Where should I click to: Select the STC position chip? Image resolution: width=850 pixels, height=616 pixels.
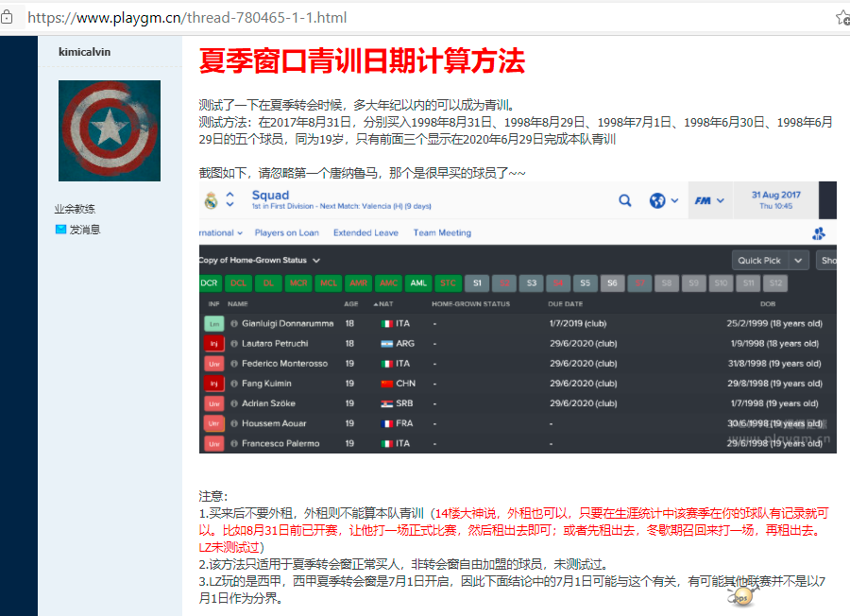(449, 283)
